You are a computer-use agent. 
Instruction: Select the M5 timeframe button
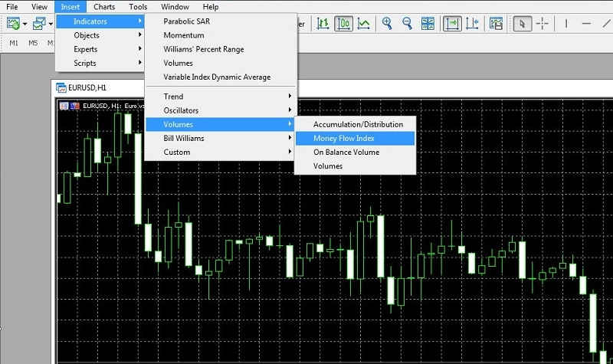click(33, 43)
